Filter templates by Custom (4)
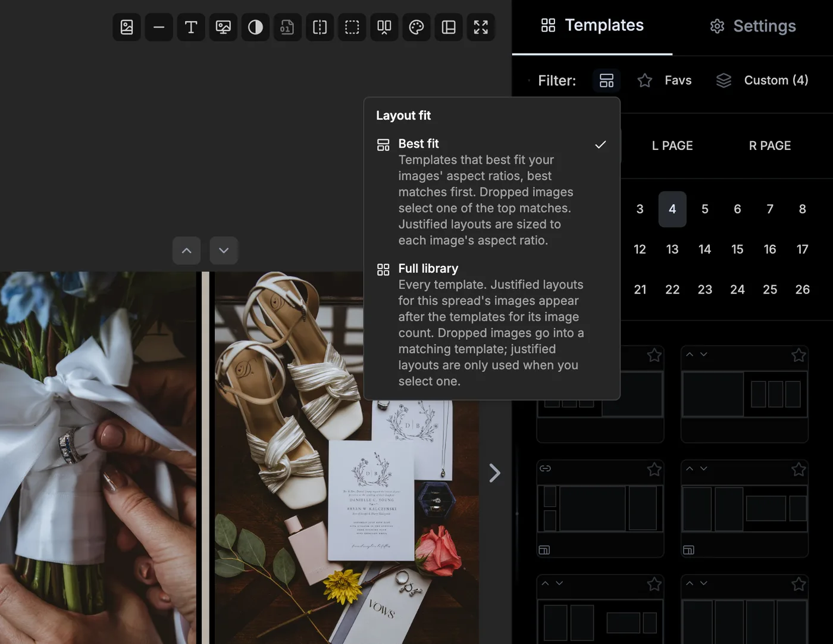 [762, 80]
